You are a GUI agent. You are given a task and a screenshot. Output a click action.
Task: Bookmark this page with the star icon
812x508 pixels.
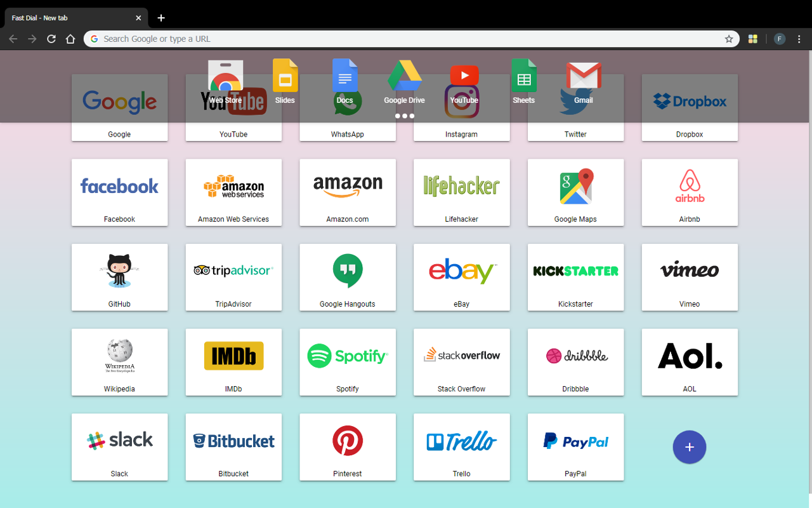729,39
